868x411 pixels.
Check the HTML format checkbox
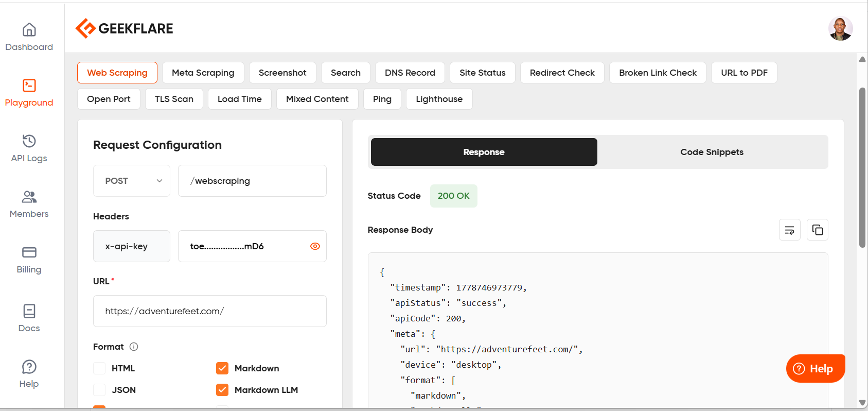[x=99, y=368]
